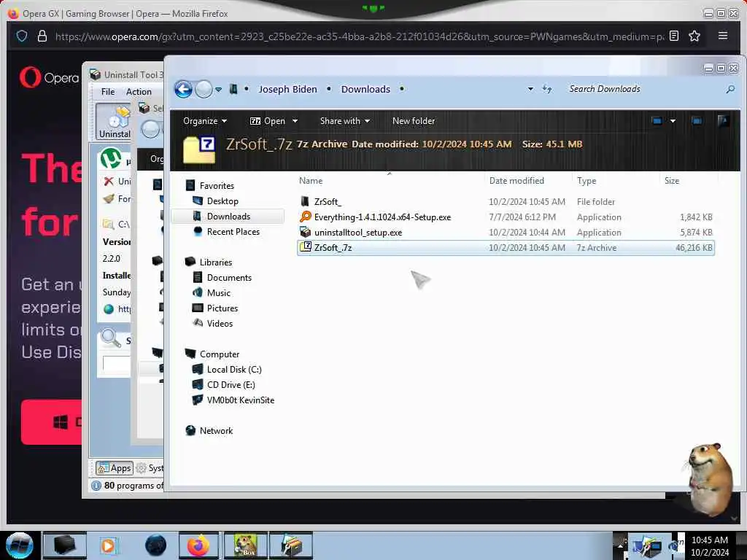Click the Firefox URL address bar
Image resolution: width=747 pixels, height=560 pixels.
[x=359, y=36]
